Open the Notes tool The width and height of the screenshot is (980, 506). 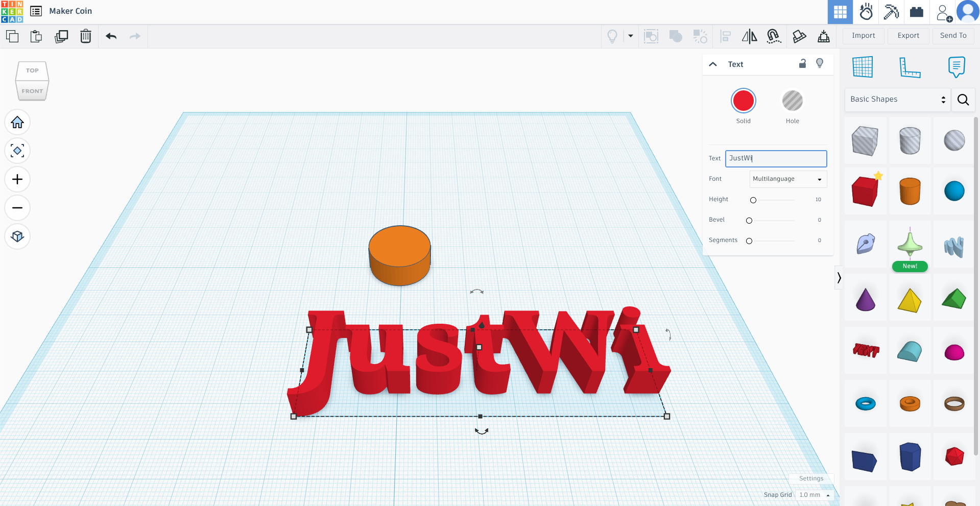pos(957,67)
